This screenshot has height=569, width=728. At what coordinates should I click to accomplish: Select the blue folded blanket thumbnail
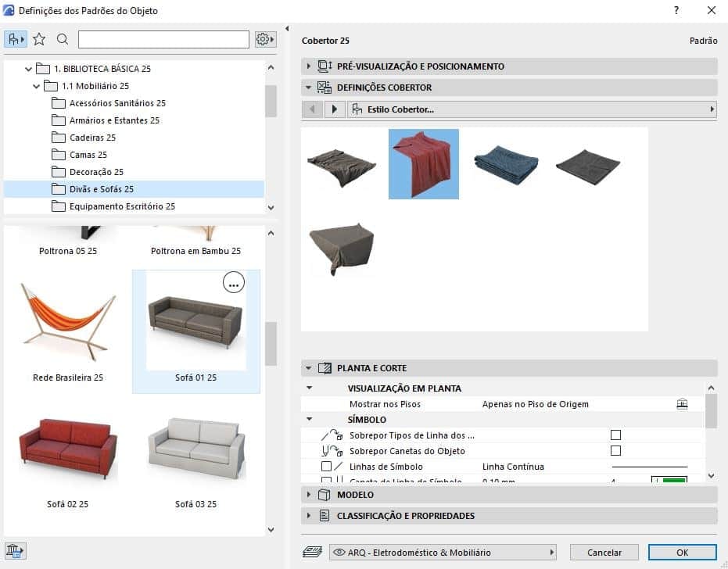pos(506,162)
